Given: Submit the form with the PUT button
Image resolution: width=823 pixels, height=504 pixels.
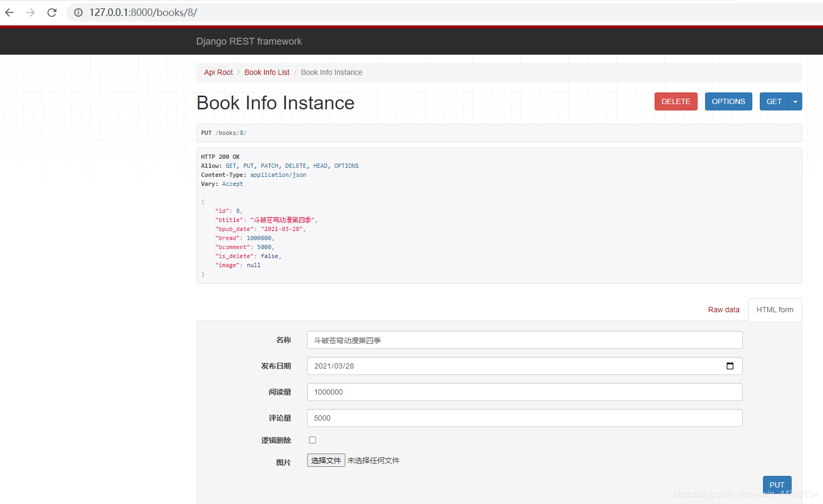Looking at the screenshot, I should coord(777,484).
